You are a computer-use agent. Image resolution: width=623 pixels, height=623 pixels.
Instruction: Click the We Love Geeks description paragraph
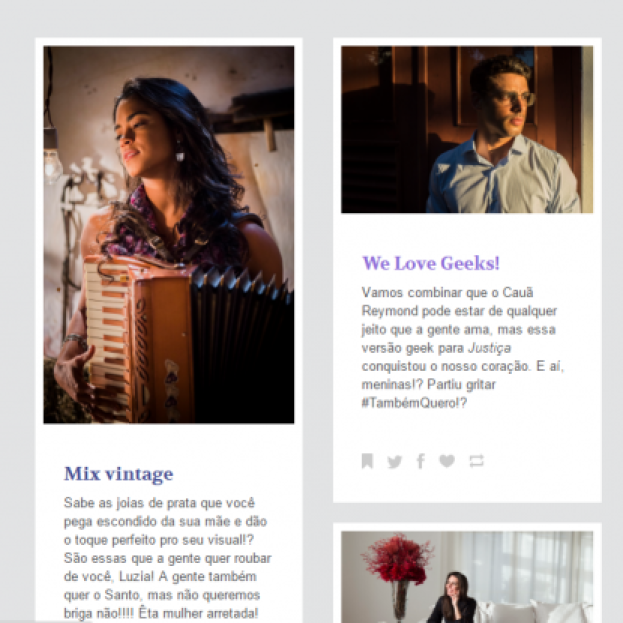(463, 348)
